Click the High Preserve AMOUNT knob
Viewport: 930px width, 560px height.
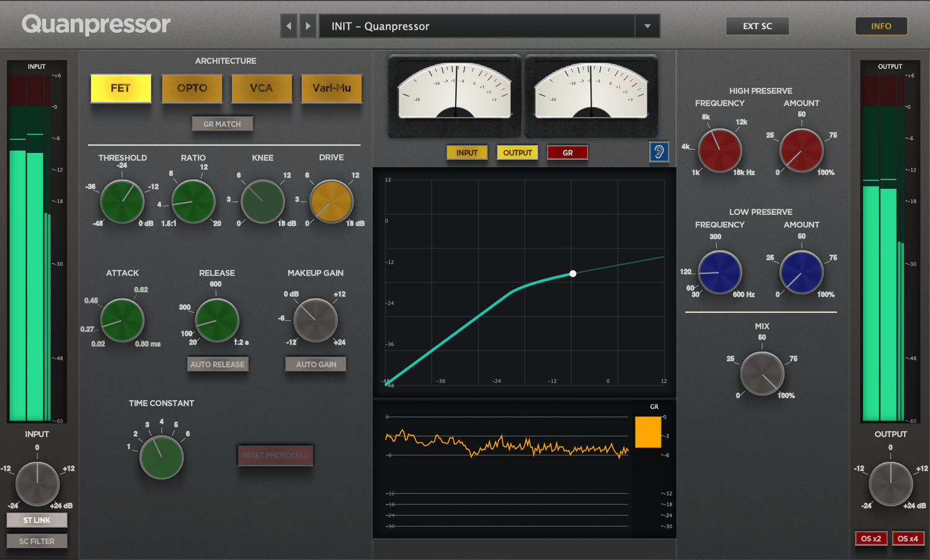pos(802,151)
